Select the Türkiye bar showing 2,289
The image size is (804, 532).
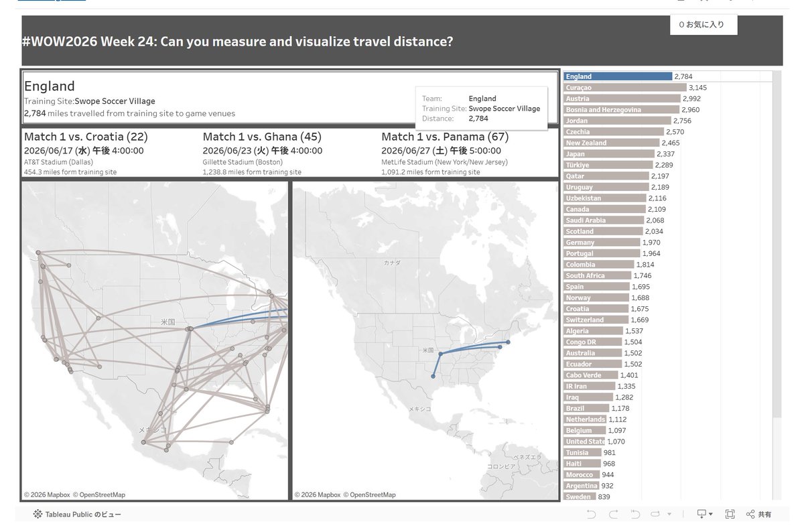608,165
